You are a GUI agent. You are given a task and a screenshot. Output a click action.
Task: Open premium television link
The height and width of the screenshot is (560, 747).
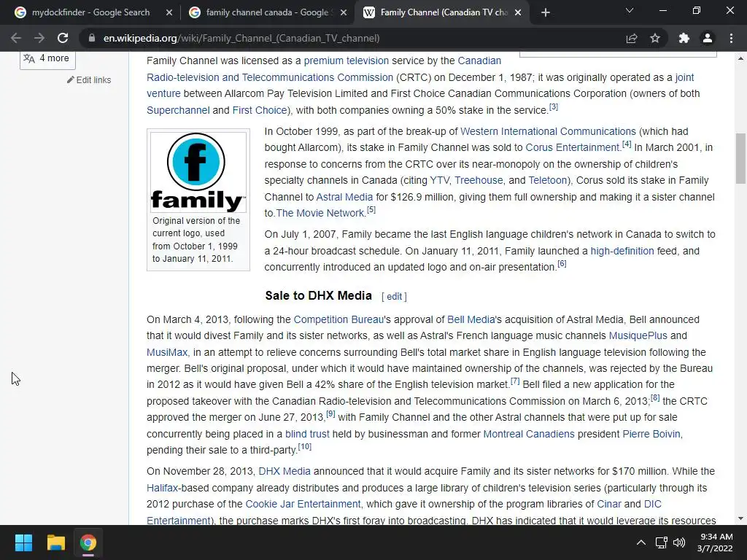click(x=347, y=61)
